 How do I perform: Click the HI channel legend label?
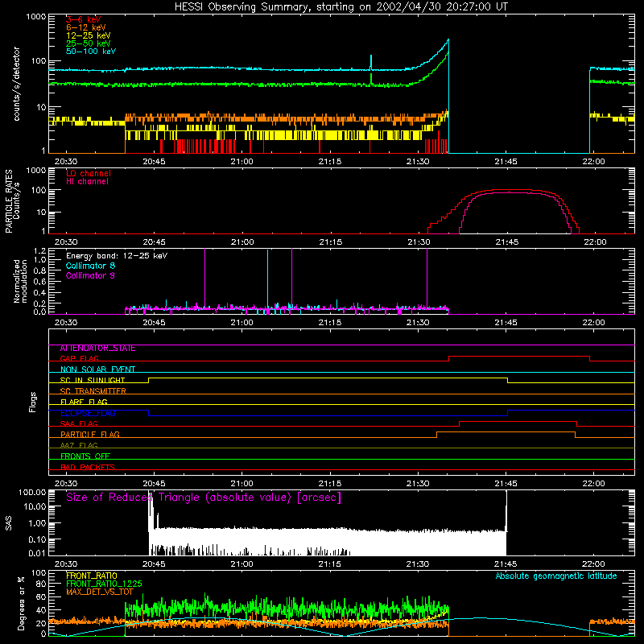(x=87, y=182)
